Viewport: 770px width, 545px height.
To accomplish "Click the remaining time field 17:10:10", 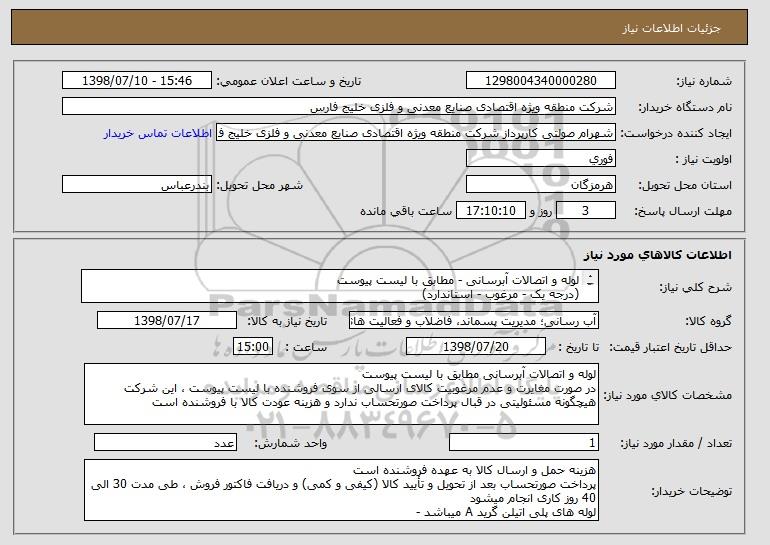I will pyautogui.click(x=491, y=211).
